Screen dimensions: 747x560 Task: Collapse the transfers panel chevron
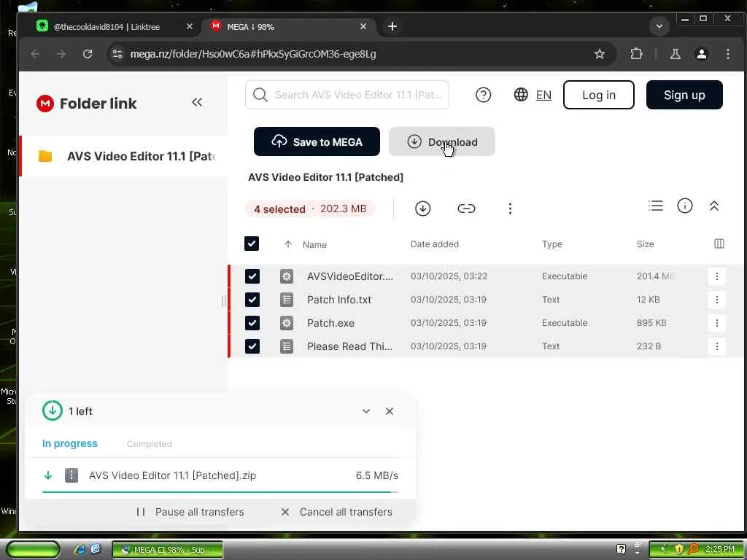[x=366, y=411]
